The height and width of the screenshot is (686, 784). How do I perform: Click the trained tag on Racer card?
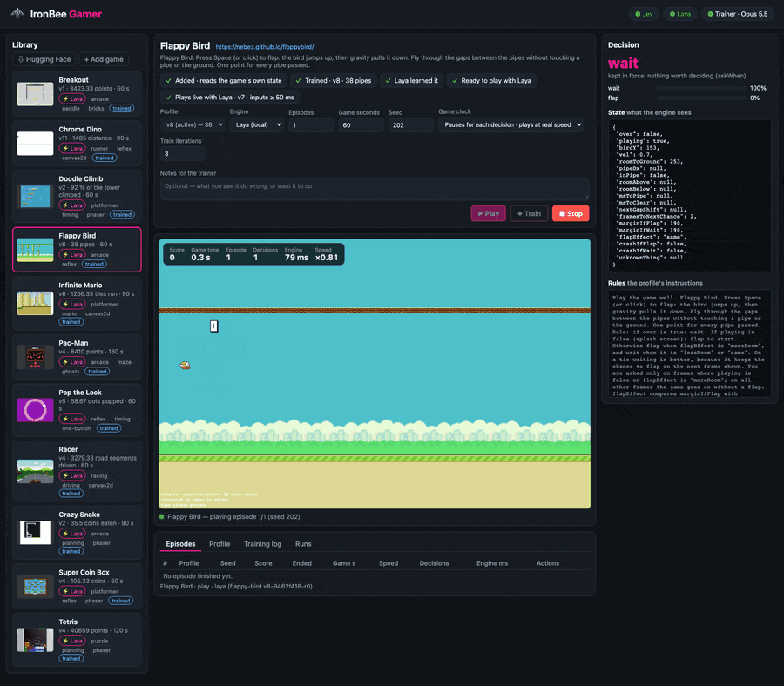[71, 494]
